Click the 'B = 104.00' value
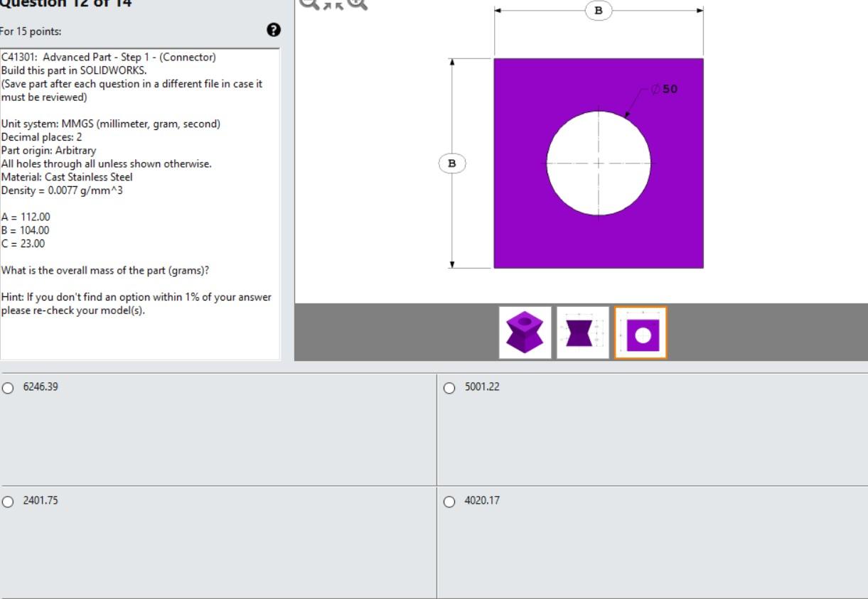The height and width of the screenshot is (599, 868). click(x=26, y=230)
